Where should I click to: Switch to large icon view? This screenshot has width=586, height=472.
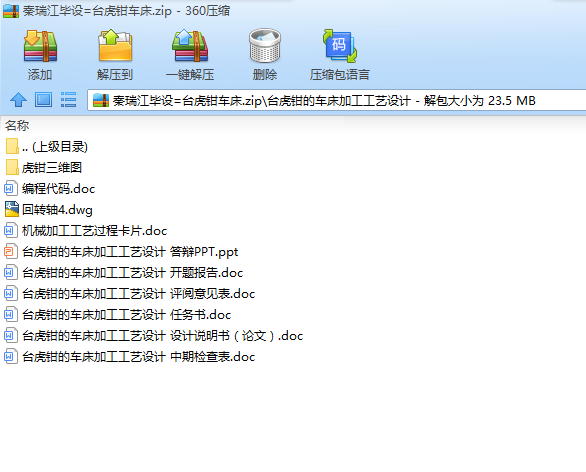(x=43, y=100)
